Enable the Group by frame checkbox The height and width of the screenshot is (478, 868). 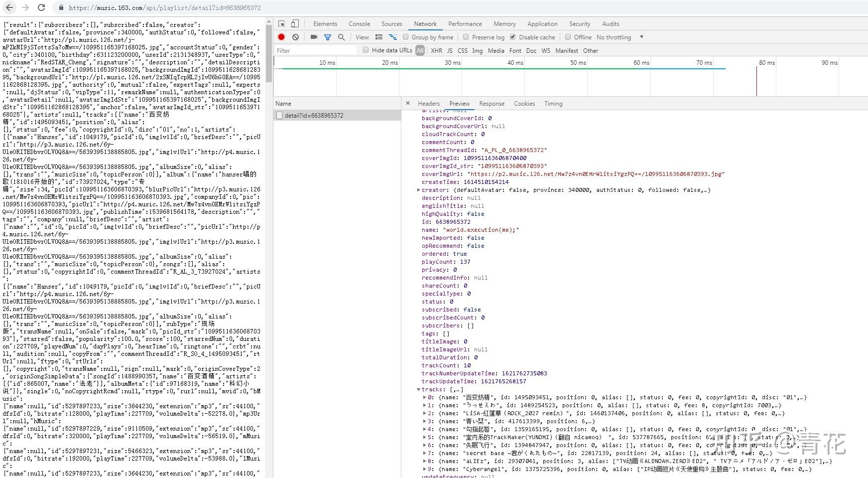(405, 37)
